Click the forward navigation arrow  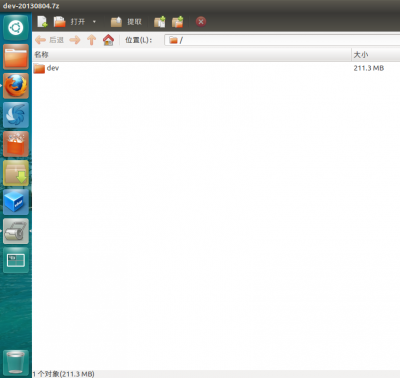[x=75, y=40]
